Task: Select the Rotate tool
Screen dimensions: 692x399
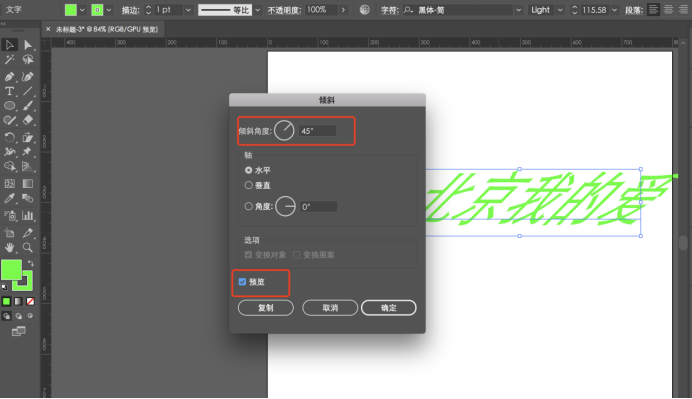Action: [x=9, y=137]
